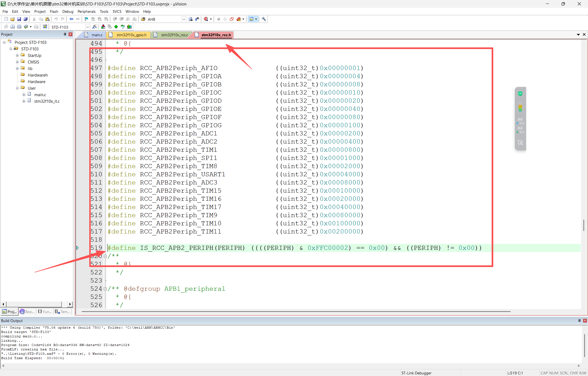Open the Peripherals menu

(86, 11)
